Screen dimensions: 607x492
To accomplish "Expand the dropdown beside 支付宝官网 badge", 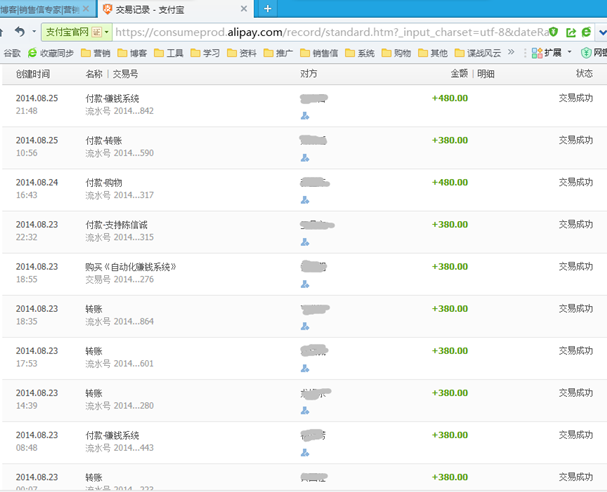I will (x=106, y=32).
